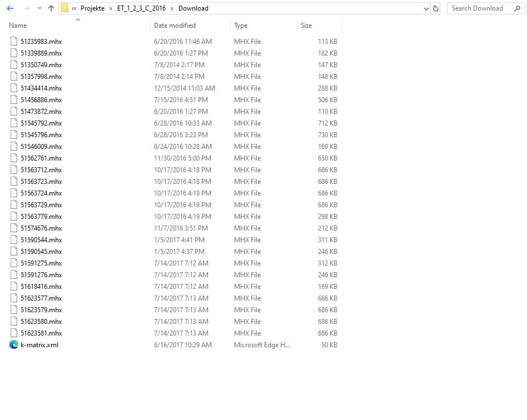Image resolution: width=527 pixels, height=420 pixels.
Task: Select the file icon for 51545792.mhx
Action: pyautogui.click(x=14, y=123)
